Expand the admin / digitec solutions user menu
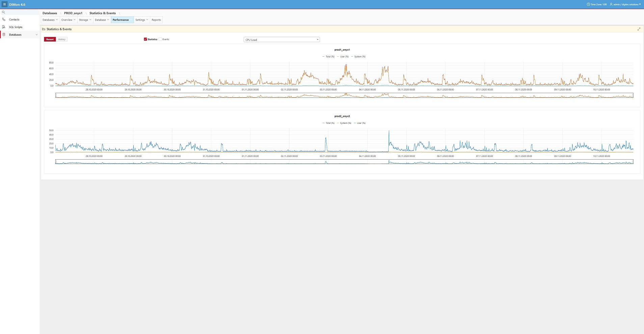The image size is (644, 334). pos(625,4)
